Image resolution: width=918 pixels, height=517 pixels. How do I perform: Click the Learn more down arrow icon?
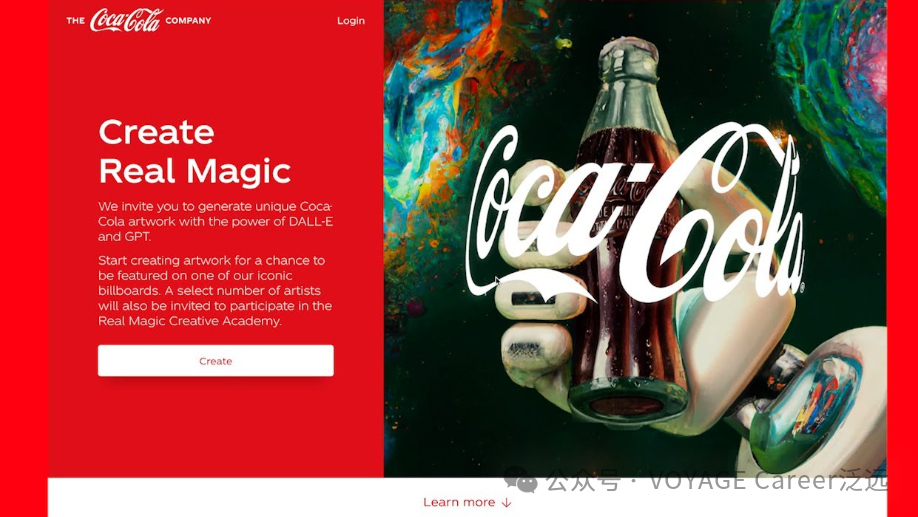[507, 503]
